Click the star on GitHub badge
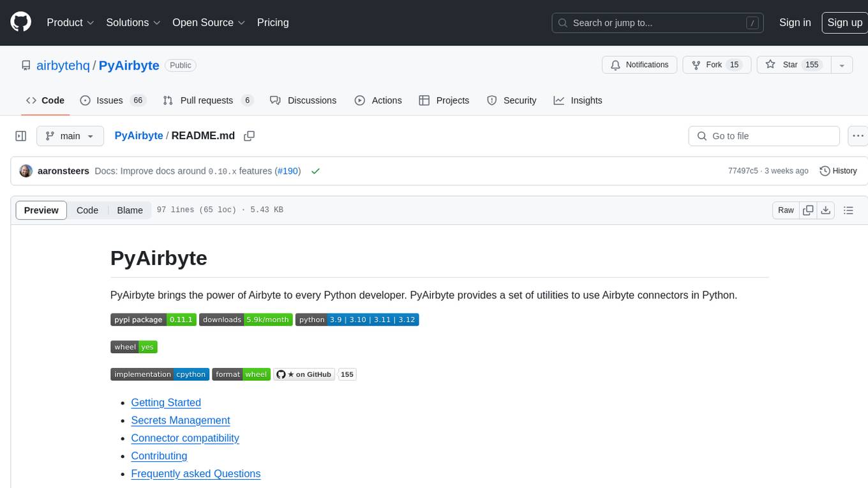868x488 pixels. click(x=304, y=374)
